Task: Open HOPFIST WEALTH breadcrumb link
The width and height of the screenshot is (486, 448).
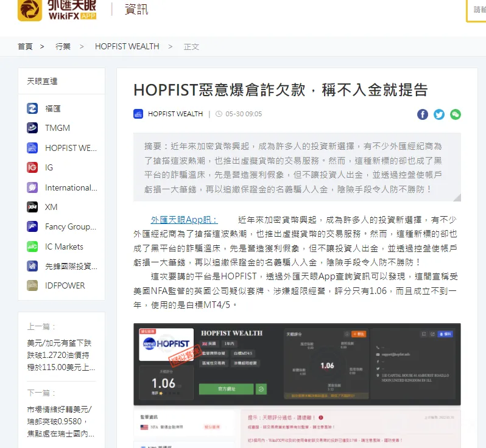Action: pyautogui.click(x=127, y=46)
